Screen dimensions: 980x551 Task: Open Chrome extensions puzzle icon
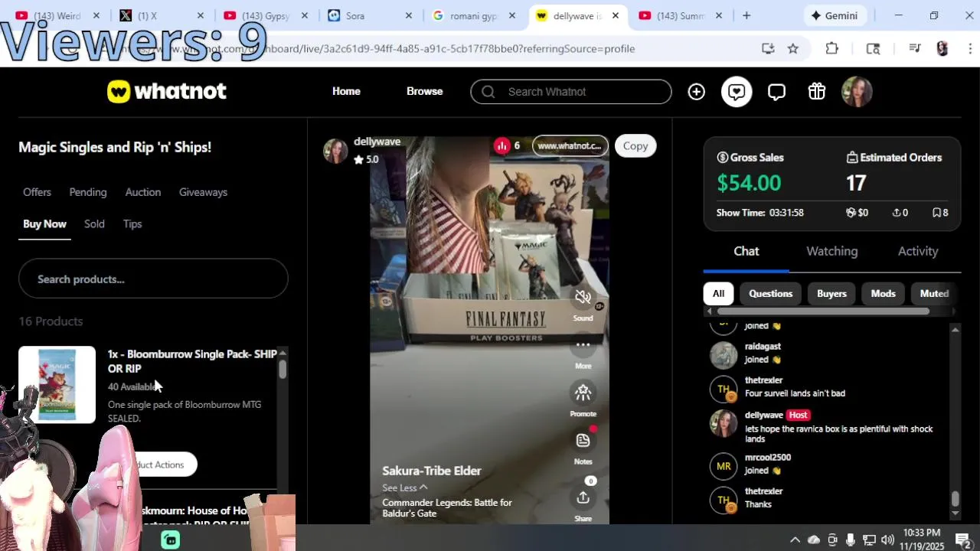(x=832, y=49)
